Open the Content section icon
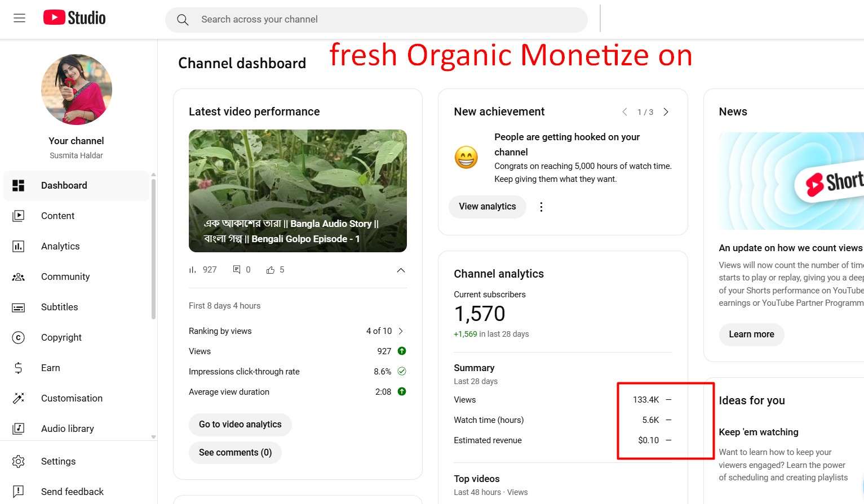 [19, 216]
